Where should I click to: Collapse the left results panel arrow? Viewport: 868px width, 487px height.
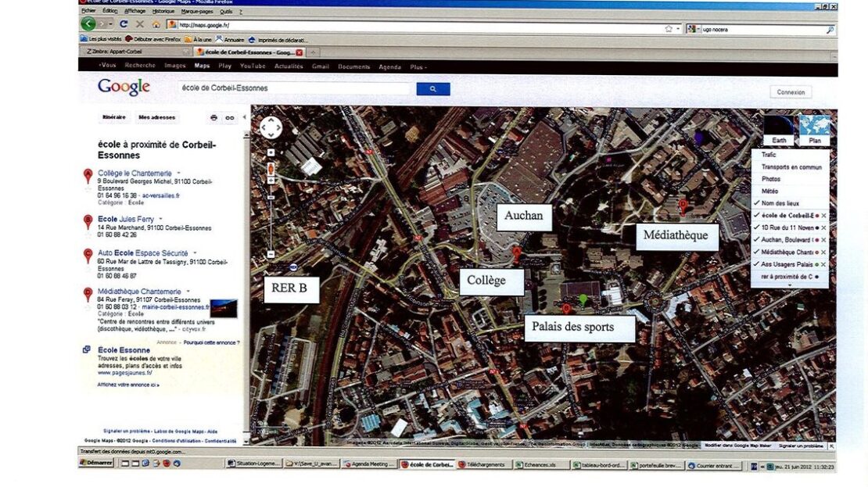[x=245, y=117]
